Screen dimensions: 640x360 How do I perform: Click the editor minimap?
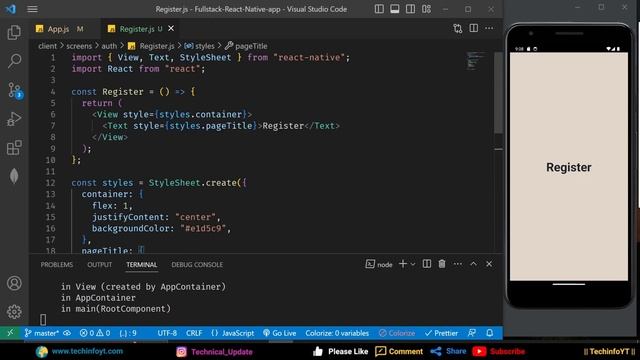[x=475, y=60]
